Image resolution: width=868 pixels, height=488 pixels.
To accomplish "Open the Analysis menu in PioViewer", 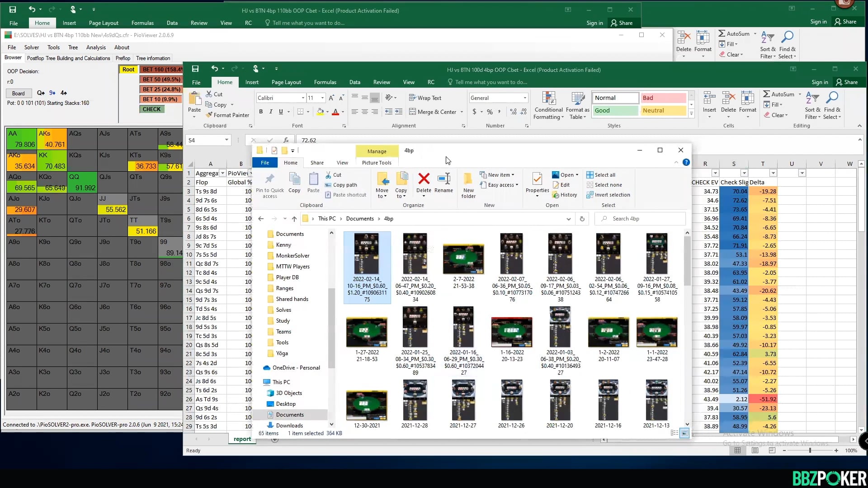I will pyautogui.click(x=96, y=47).
